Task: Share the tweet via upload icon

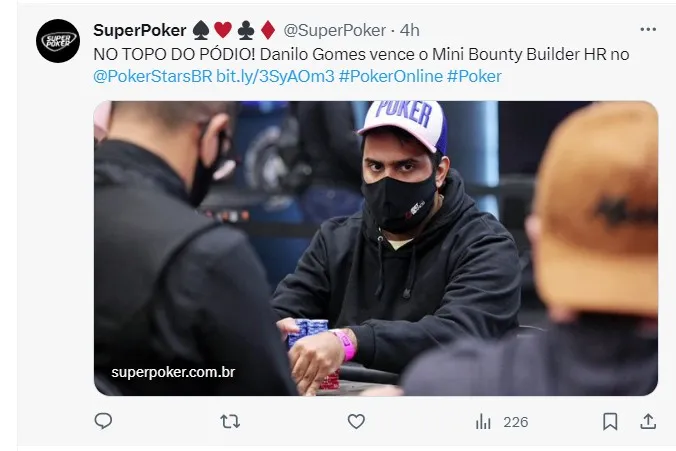Action: pos(648,421)
